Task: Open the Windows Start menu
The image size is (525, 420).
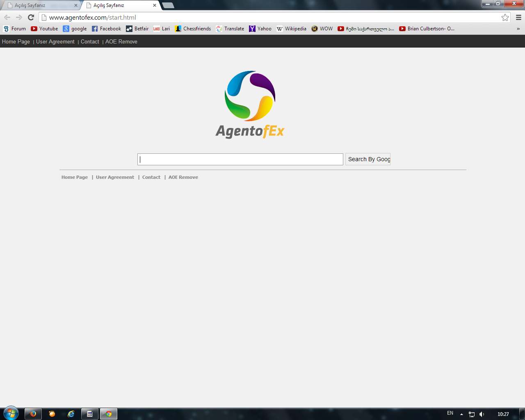Action: (x=11, y=413)
